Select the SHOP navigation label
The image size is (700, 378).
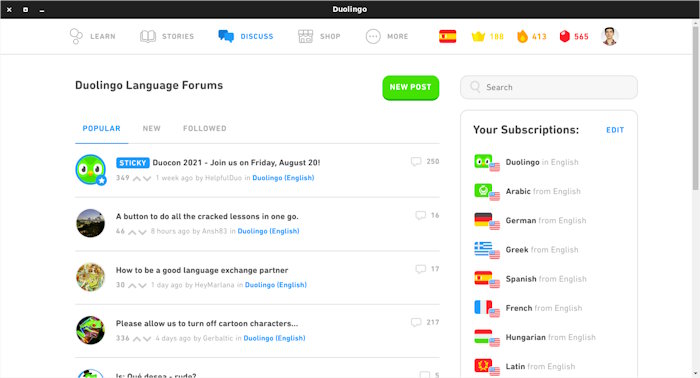coord(330,37)
